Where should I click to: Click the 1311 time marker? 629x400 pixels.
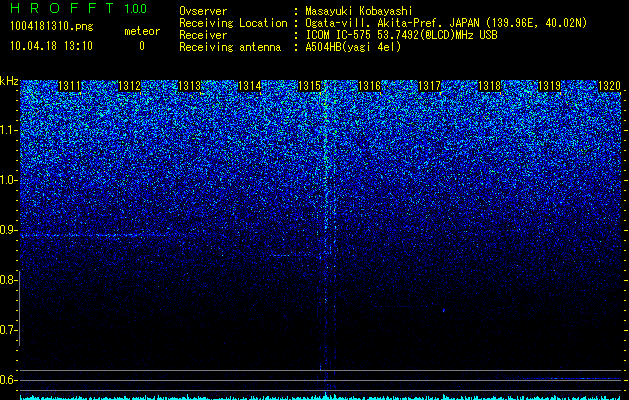click(x=69, y=86)
